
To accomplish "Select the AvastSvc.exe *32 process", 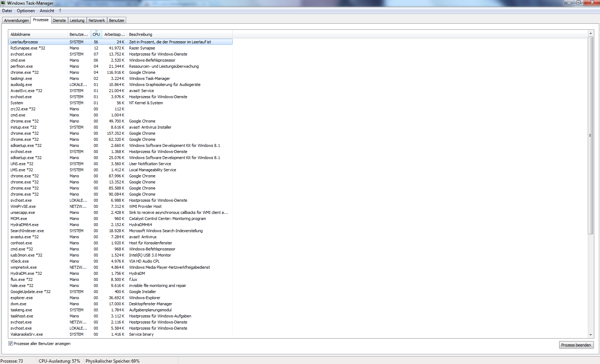I will (x=120, y=91).
